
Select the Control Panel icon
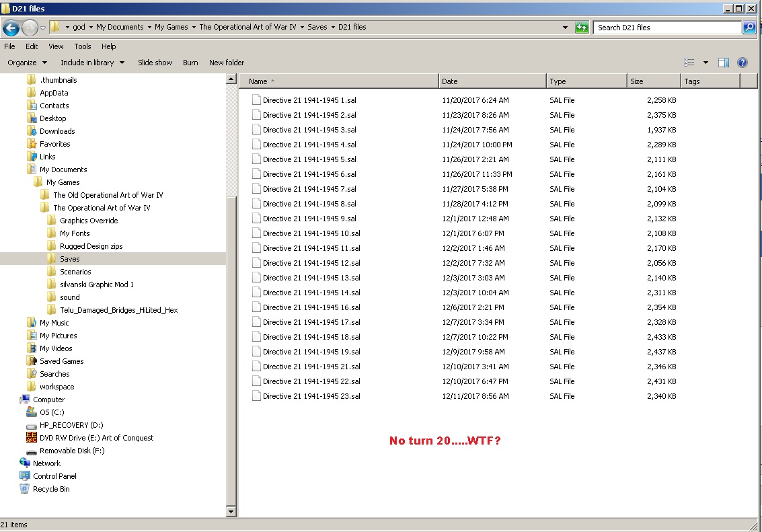[x=25, y=476]
